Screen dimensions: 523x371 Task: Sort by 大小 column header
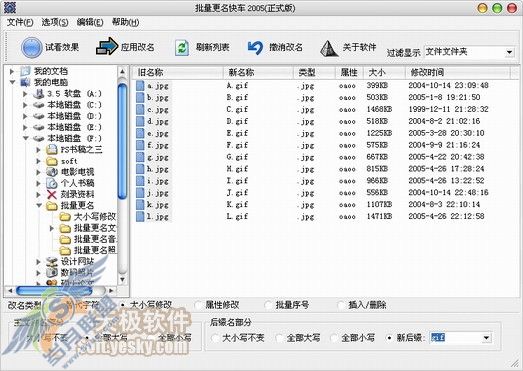click(x=384, y=72)
